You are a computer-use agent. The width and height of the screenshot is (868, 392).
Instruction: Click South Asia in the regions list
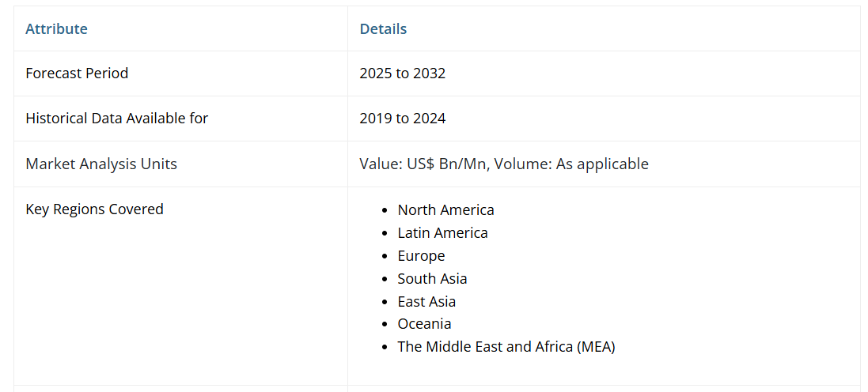coord(432,279)
